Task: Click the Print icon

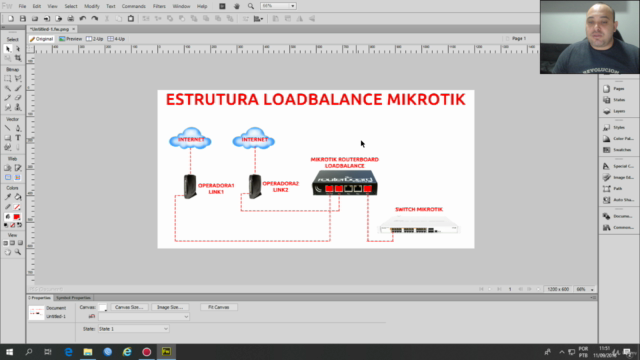Action: 71,19
